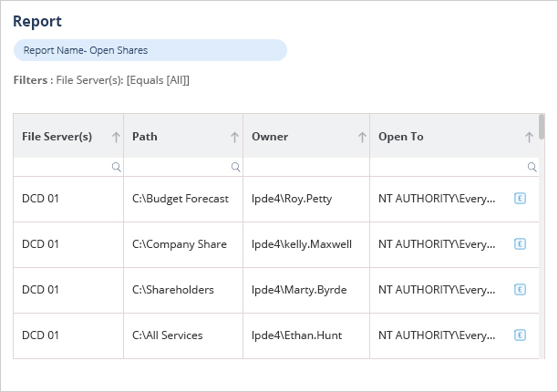Click the table vertical scrollbar thumb
Image resolution: width=558 pixels, height=392 pixels.
[542, 127]
